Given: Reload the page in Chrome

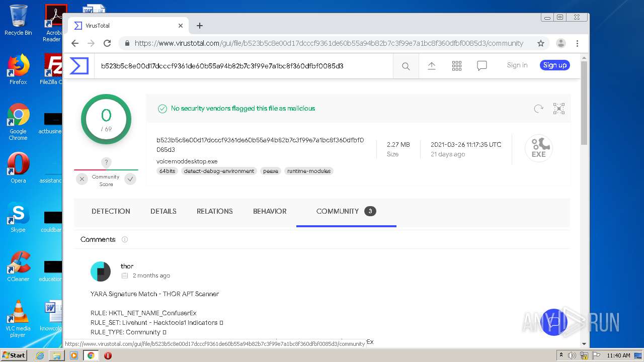Looking at the screenshot, I should tap(107, 43).
